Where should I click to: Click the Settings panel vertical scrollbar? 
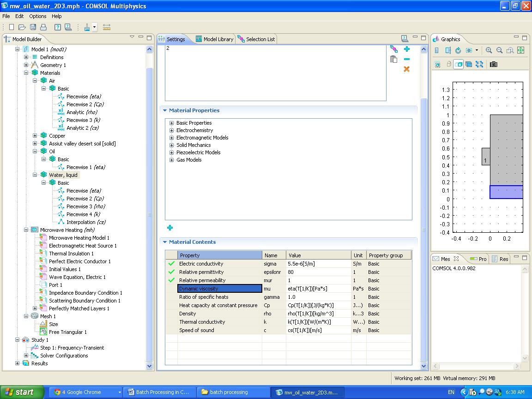[x=423, y=230]
